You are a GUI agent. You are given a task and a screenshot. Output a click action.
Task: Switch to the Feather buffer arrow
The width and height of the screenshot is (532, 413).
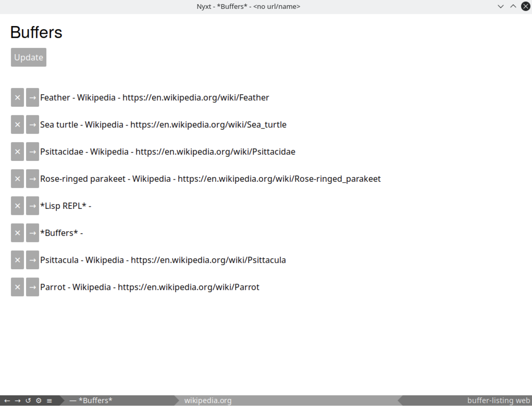click(x=32, y=98)
